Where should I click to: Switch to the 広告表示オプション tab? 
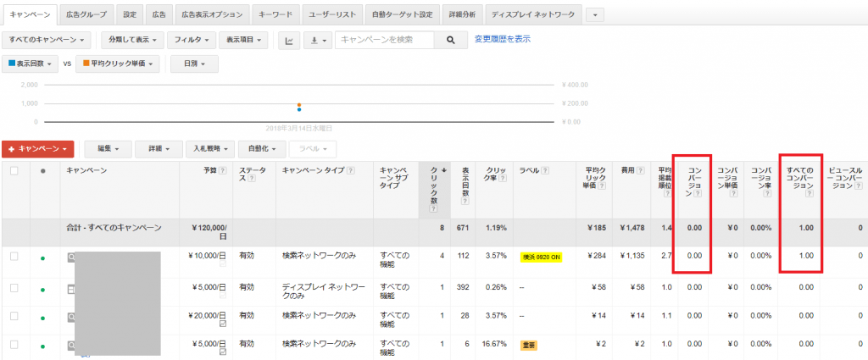(x=212, y=15)
